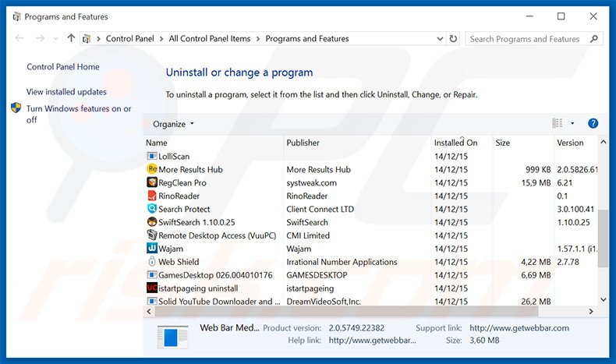The height and width of the screenshot is (364, 616).
Task: Click the Irrational Number Applications publisher cell
Action: (x=342, y=262)
